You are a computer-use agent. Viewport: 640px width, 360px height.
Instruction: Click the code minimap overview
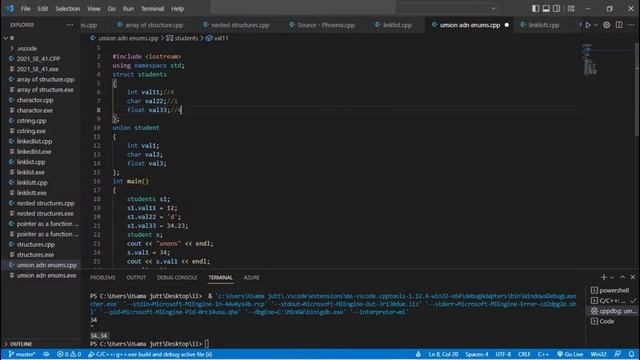589,60
